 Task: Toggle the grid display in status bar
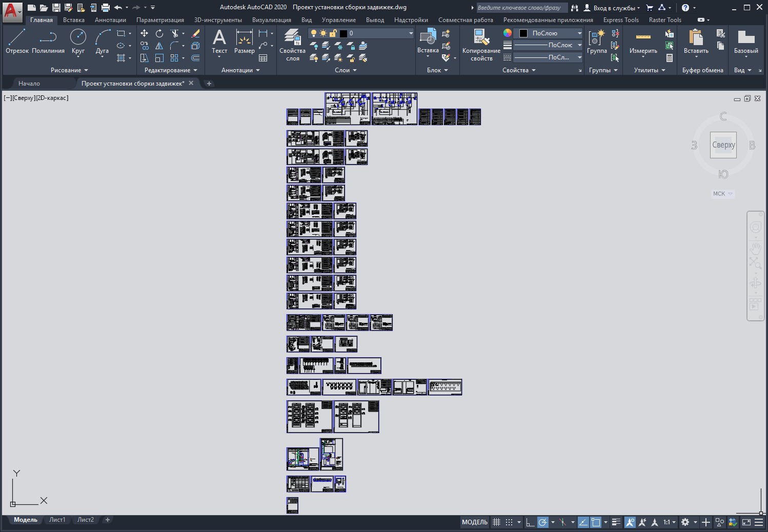click(x=496, y=522)
